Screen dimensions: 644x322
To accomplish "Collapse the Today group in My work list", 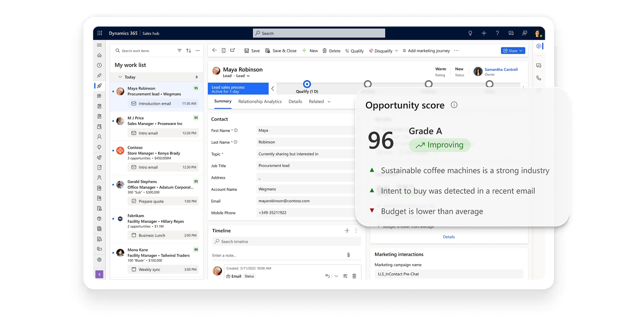I will click(120, 77).
